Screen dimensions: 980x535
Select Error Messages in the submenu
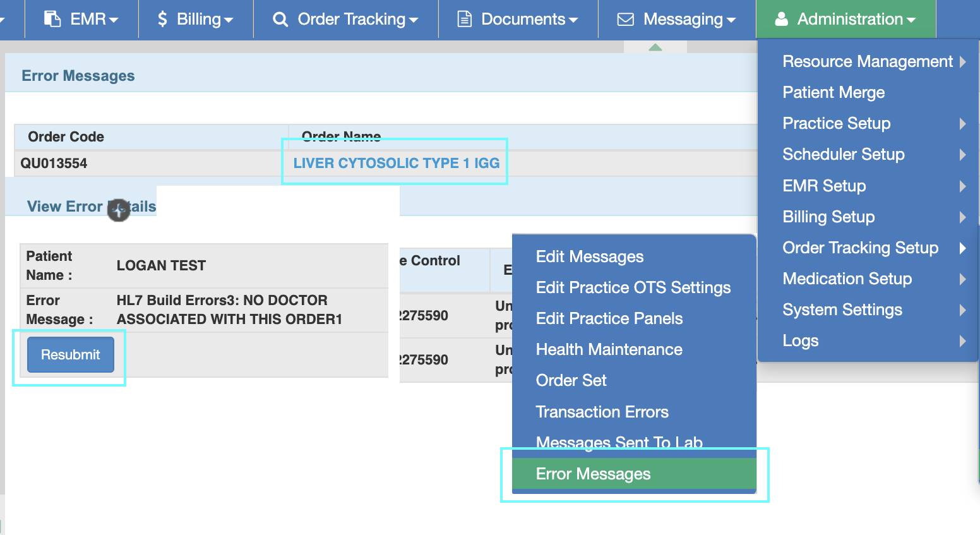[593, 474]
